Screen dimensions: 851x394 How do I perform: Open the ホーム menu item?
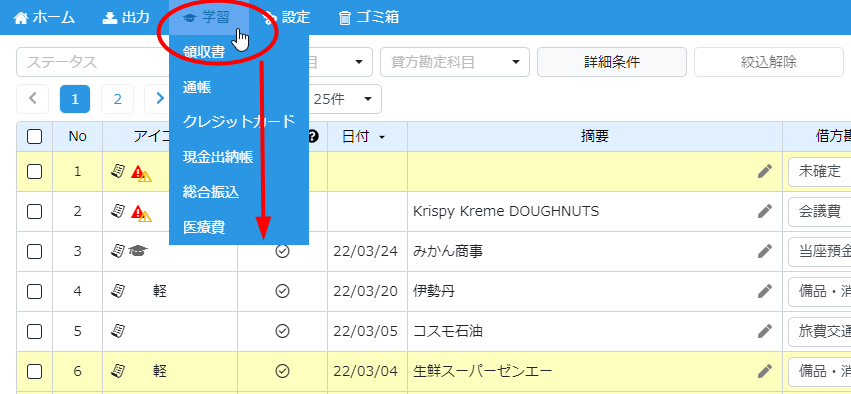tap(44, 18)
